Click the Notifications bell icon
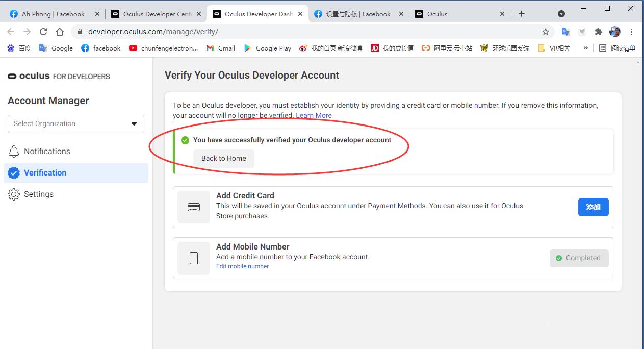This screenshot has width=644, height=349. (x=14, y=152)
